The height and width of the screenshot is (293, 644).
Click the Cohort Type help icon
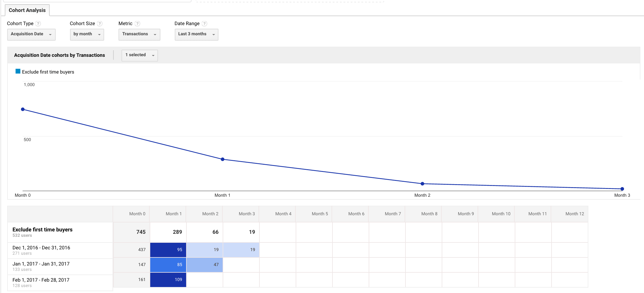[x=38, y=24]
